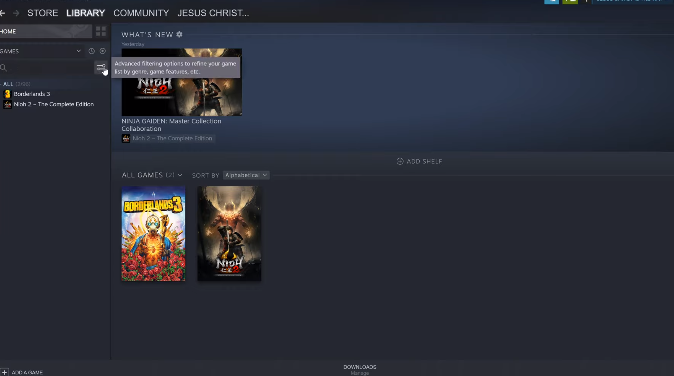Go back with the back arrow
The image size is (674, 376).
2,13
